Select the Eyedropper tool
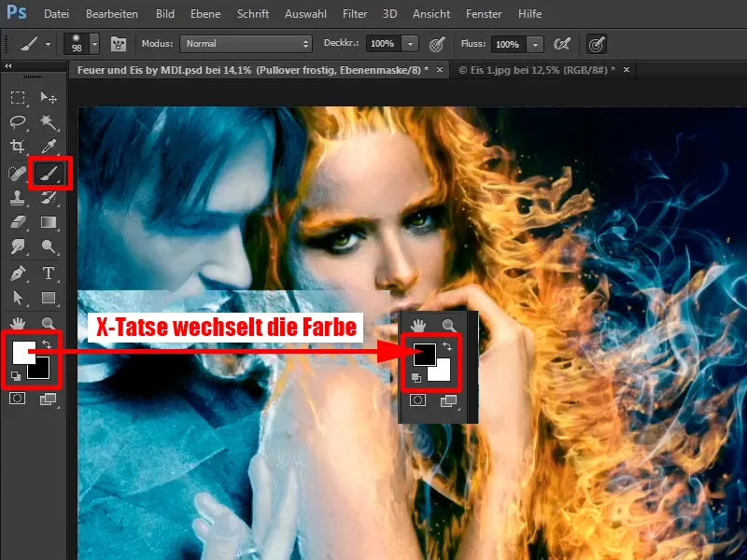 point(49,147)
